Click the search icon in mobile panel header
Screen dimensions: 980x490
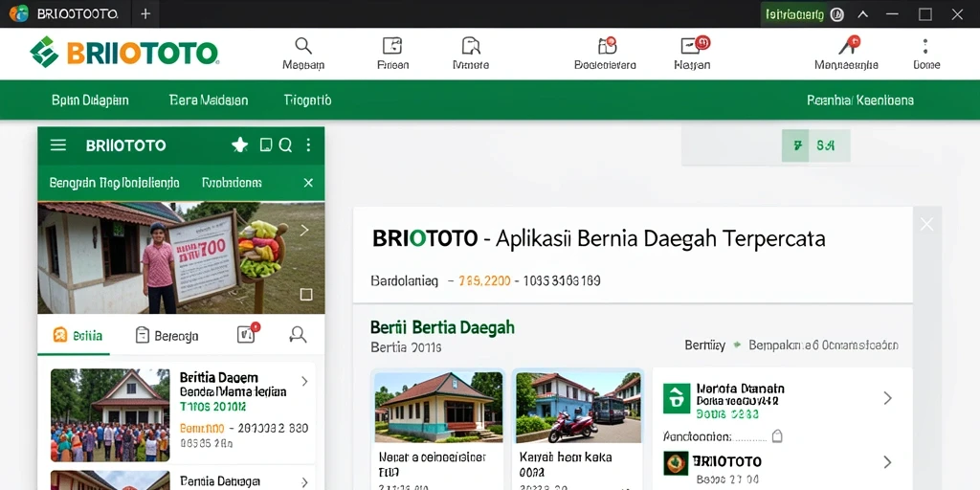285,145
